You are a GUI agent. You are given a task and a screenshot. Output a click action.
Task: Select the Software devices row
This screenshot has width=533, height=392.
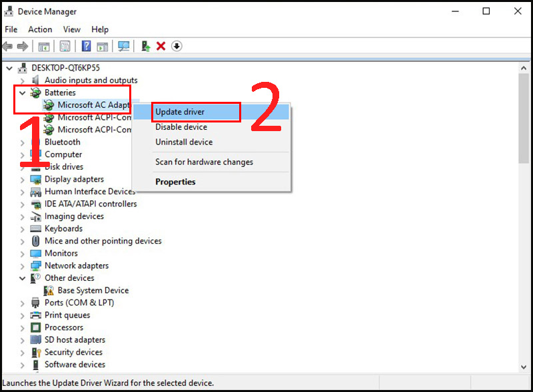(75, 365)
